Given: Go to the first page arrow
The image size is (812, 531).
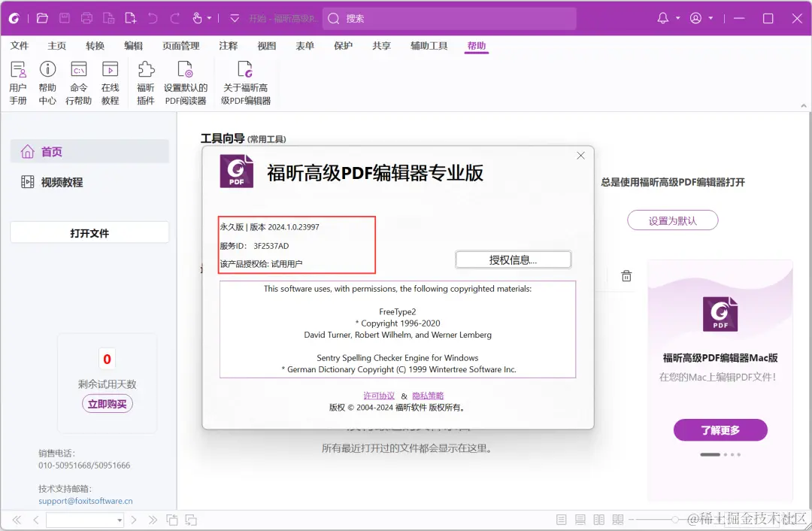Looking at the screenshot, I should click(x=17, y=520).
